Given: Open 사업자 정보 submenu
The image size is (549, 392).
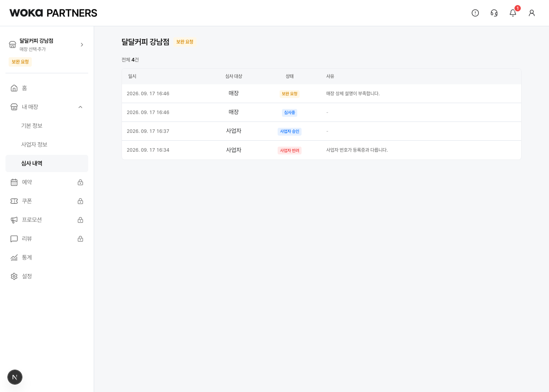Looking at the screenshot, I should click(47, 145).
